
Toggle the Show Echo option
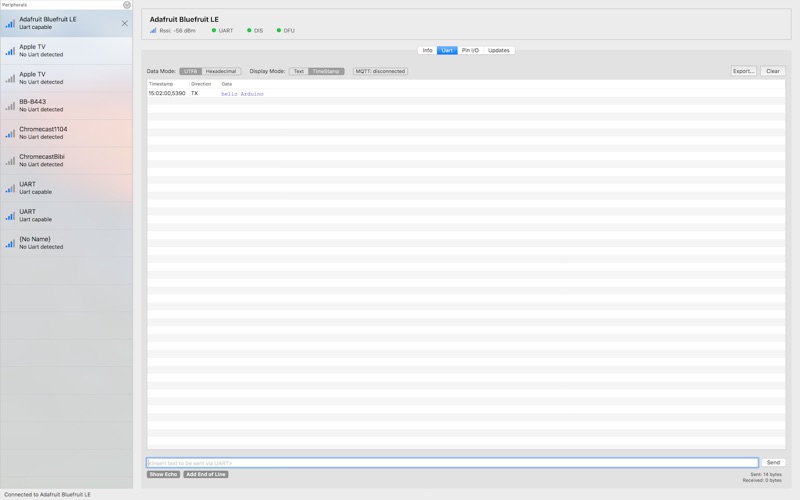point(163,474)
